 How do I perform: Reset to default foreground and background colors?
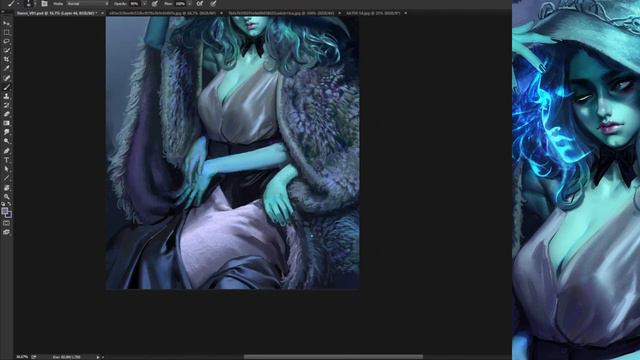tap(3, 204)
